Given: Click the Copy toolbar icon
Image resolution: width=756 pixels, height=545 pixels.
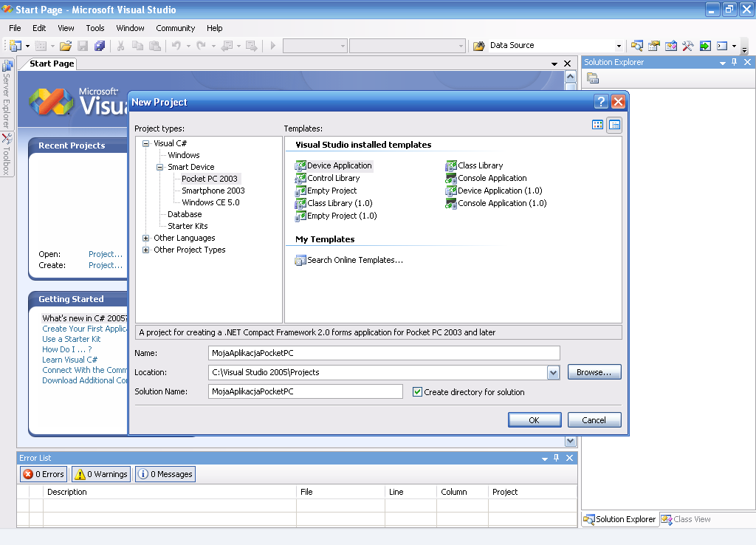Looking at the screenshot, I should pos(137,46).
